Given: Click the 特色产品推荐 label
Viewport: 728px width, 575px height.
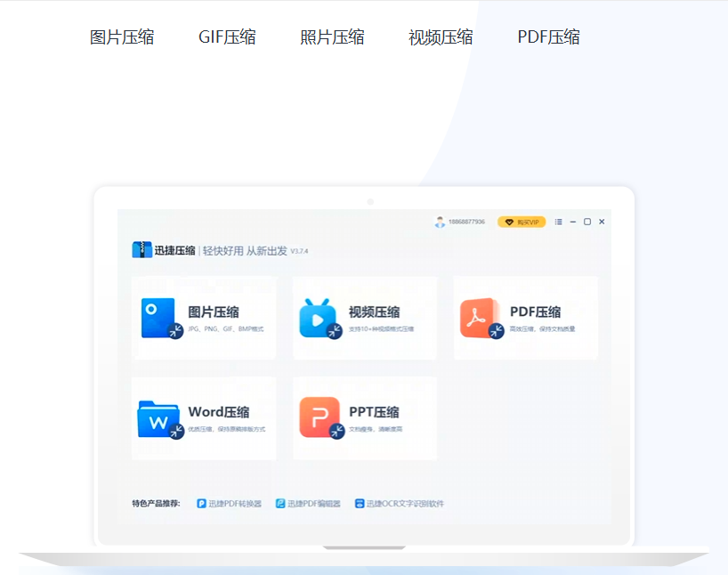Looking at the screenshot, I should [x=156, y=504].
